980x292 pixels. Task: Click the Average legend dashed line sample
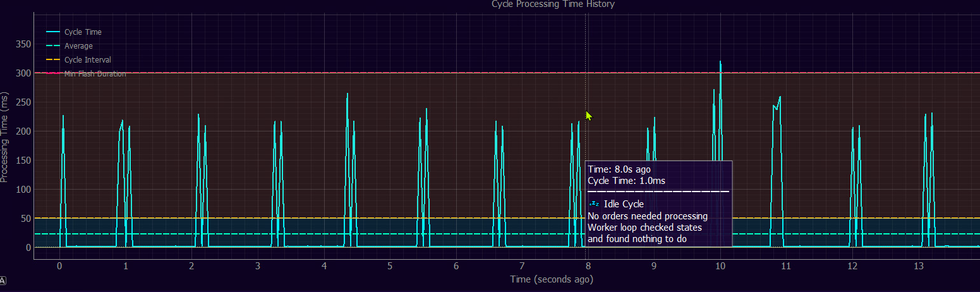point(53,46)
